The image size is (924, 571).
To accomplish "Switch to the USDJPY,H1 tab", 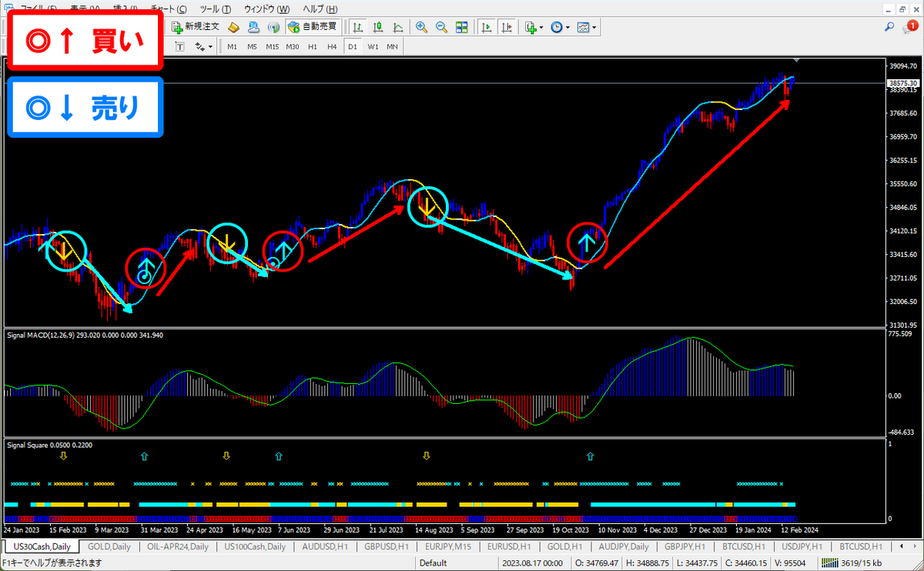I will coord(804,546).
